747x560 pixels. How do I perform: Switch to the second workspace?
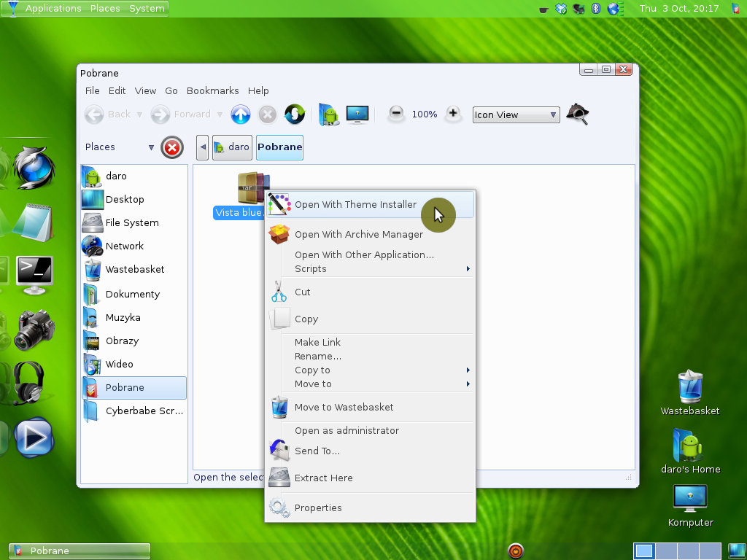[667, 551]
